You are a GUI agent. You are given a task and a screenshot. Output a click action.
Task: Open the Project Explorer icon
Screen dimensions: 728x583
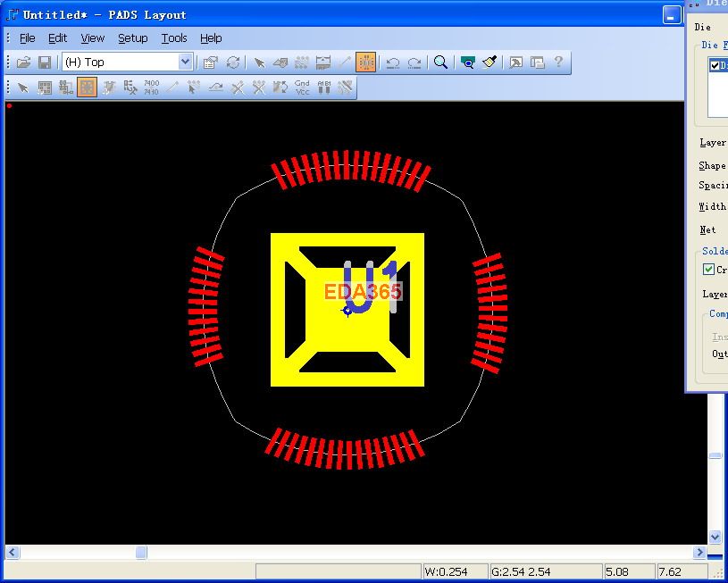coord(537,62)
